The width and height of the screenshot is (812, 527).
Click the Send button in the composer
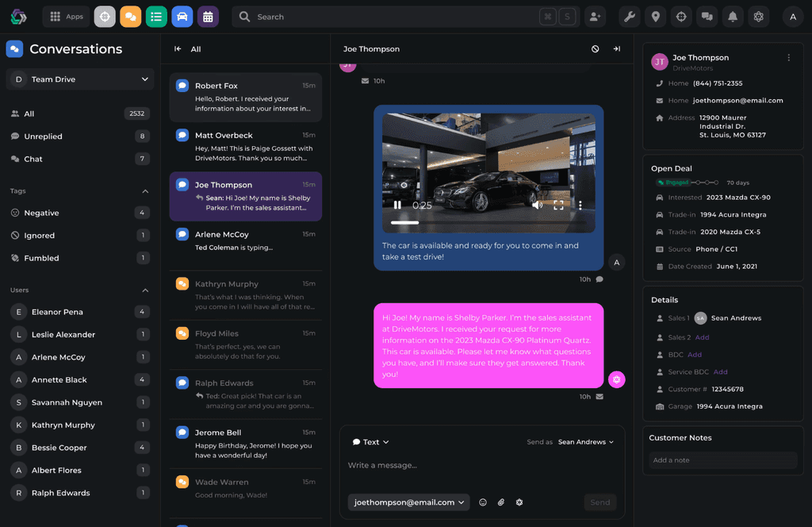599,502
